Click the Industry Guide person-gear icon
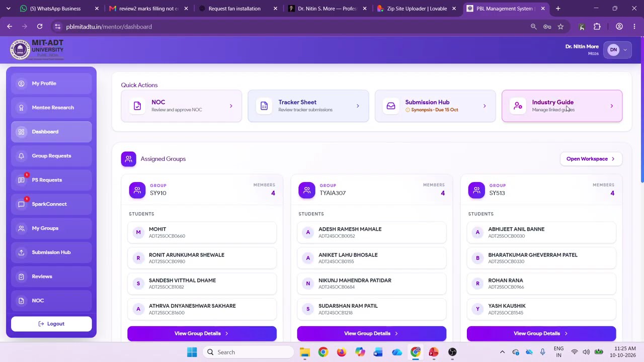The width and height of the screenshot is (644, 362). [518, 106]
